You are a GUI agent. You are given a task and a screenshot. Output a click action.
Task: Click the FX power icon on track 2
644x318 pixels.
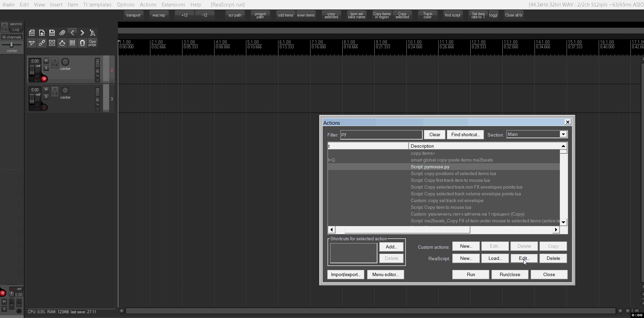55,60
